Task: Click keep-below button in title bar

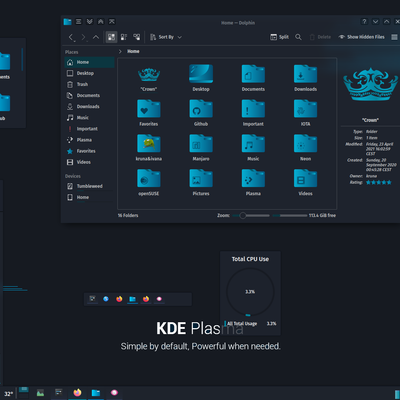Action: pos(90,22)
